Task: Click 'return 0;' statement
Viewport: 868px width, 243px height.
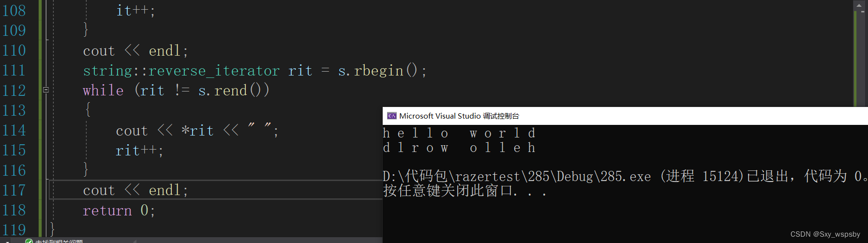Action: pyautogui.click(x=119, y=210)
